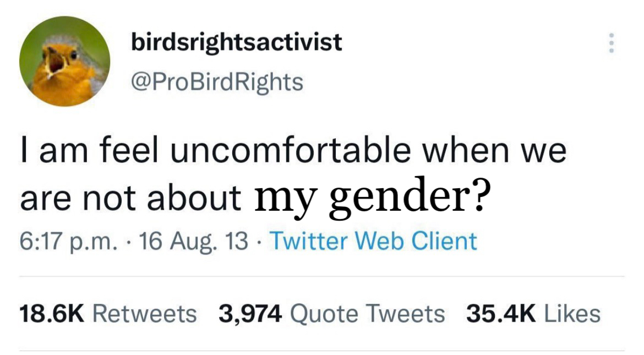Viewport: 644px width, 355px height.
Task: View the Retweets list
Action: tap(144, 314)
